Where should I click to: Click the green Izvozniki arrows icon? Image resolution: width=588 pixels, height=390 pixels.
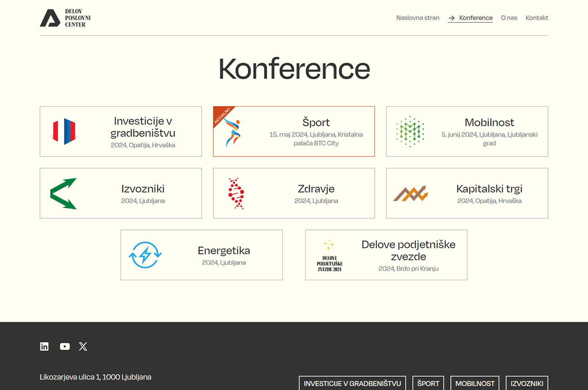[x=63, y=194]
